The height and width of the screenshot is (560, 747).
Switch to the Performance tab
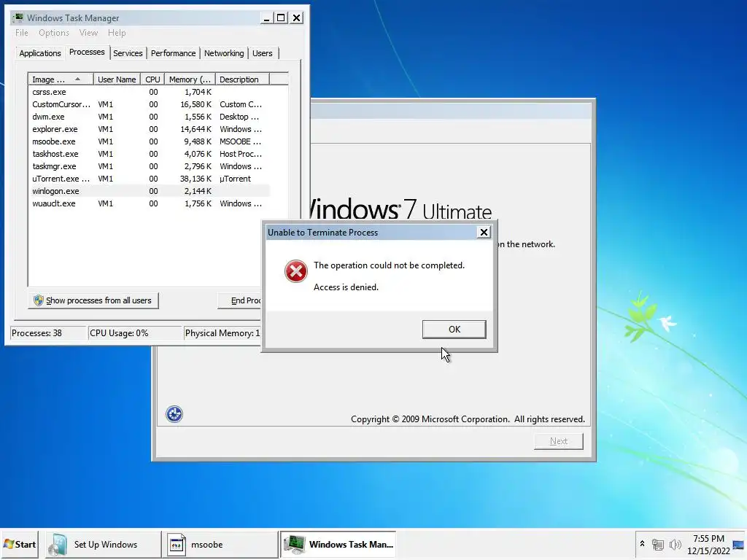[x=174, y=53]
